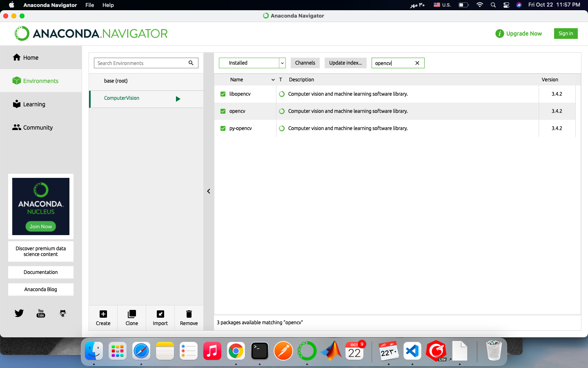Screen dimensions: 588x368
Task: Click the Update index button
Action: 345,63
